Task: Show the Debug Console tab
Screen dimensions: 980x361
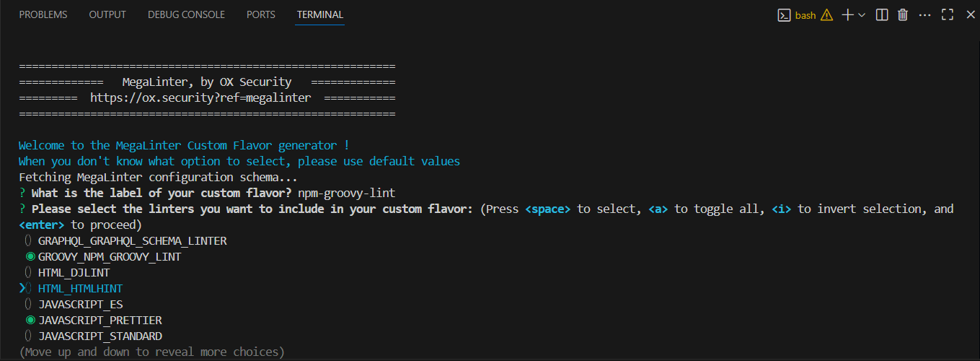Action: [x=186, y=14]
